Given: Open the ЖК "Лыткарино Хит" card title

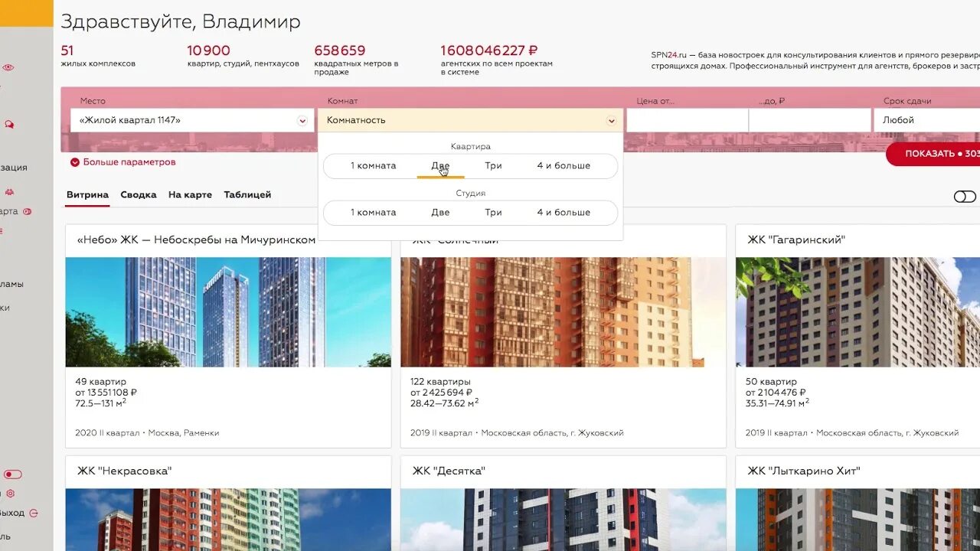Looking at the screenshot, I should tap(804, 471).
